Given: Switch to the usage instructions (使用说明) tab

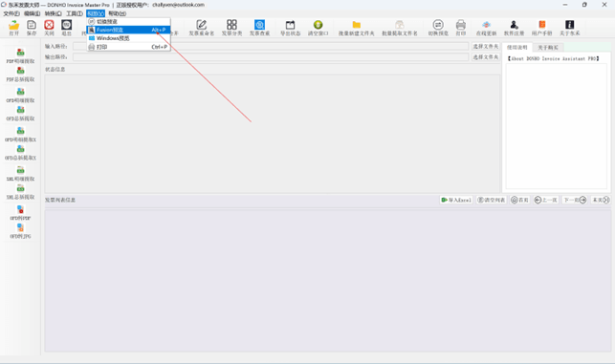Looking at the screenshot, I should (x=516, y=48).
